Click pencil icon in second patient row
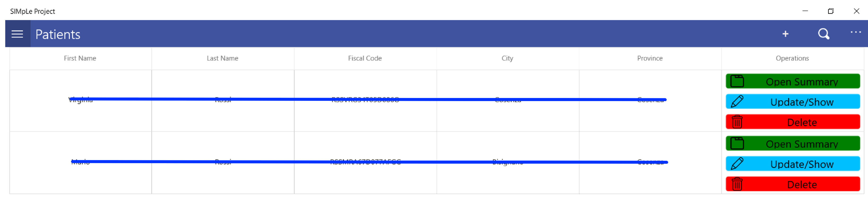This screenshot has height=200, width=868. [737, 164]
